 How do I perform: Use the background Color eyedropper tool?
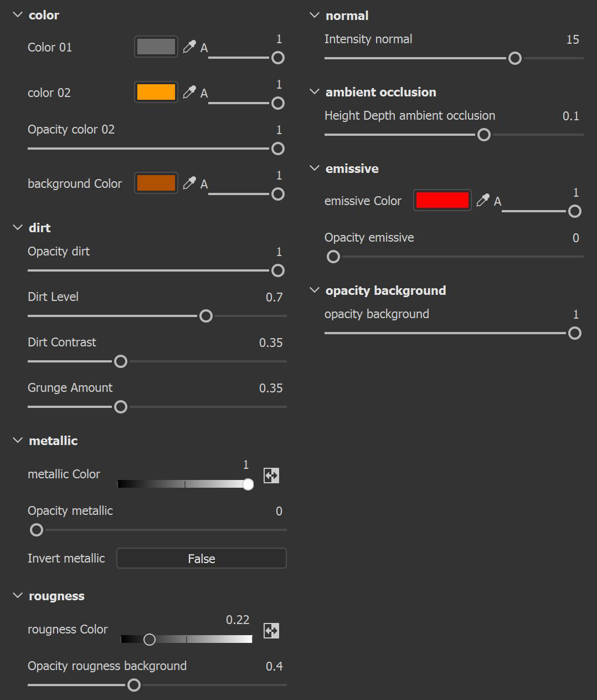pos(189,183)
